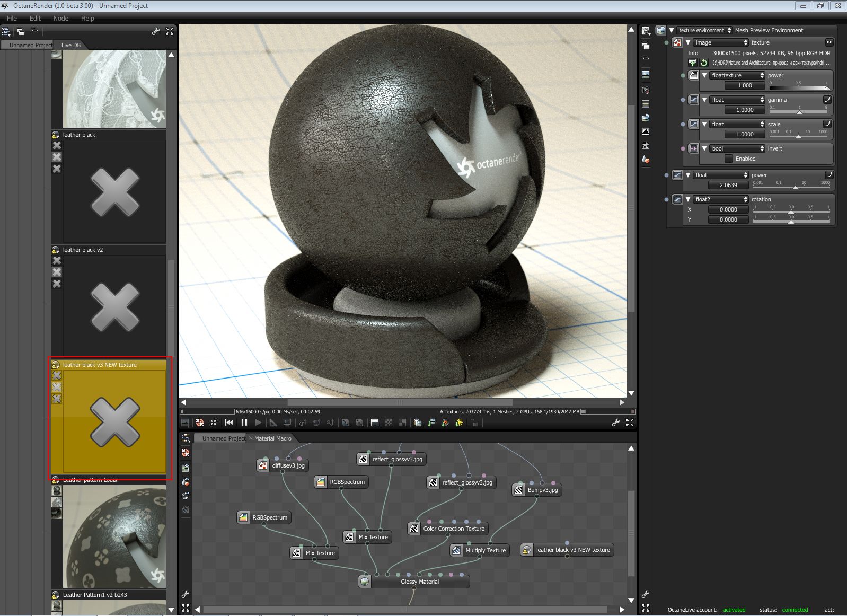This screenshot has width=847, height=616.
Task: Maximize the render viewport with expand-arrows icon
Action: point(630,423)
